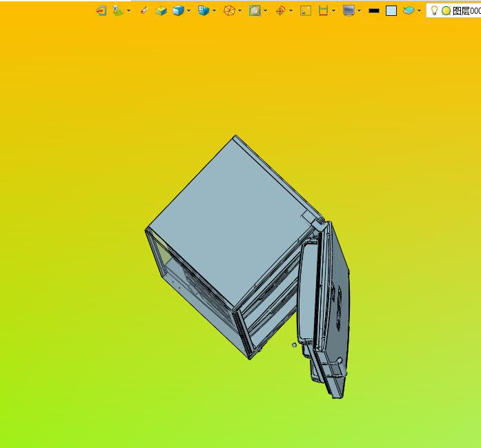This screenshot has height=448, width=481.
Task: Toggle the light bulb layer visibility
Action: [434, 10]
